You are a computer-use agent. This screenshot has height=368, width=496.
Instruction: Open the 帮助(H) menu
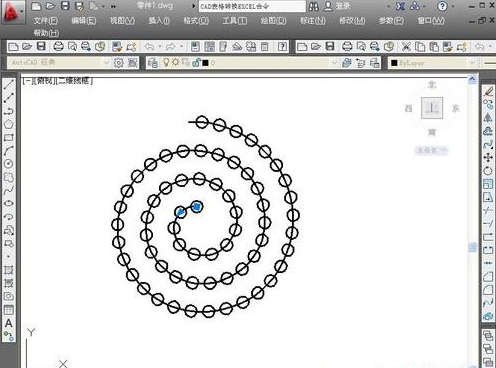[46, 33]
